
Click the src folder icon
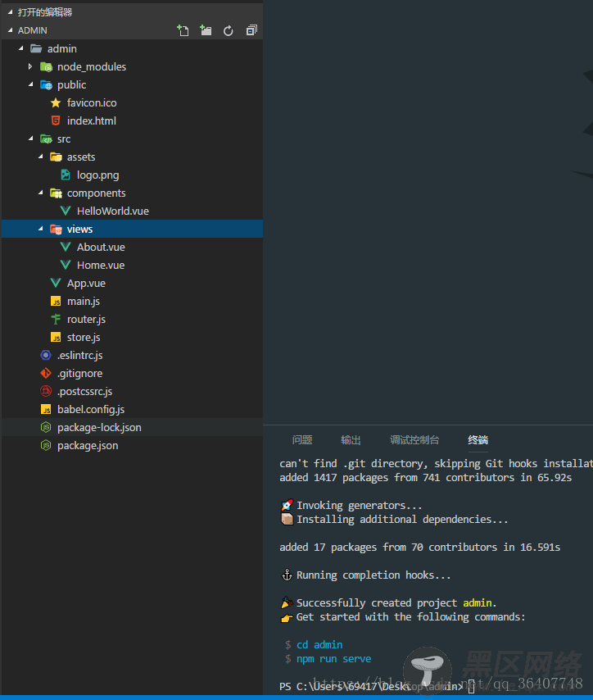pyautogui.click(x=46, y=139)
